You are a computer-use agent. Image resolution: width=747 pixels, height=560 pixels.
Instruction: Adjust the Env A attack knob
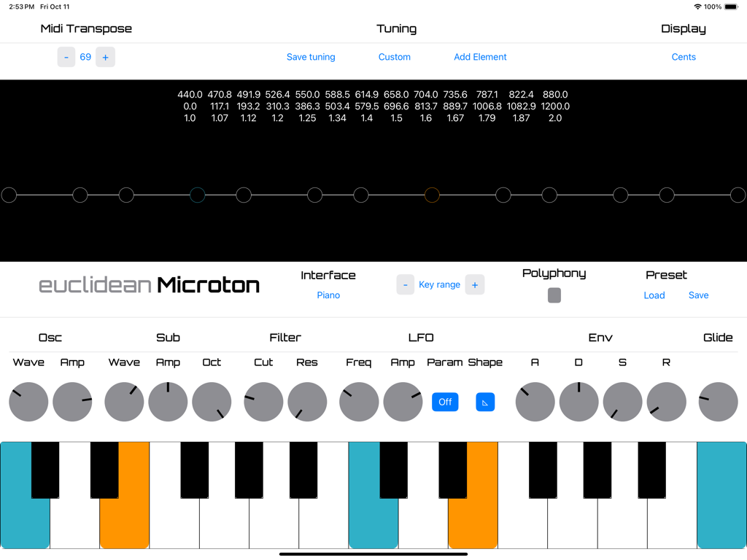(535, 402)
